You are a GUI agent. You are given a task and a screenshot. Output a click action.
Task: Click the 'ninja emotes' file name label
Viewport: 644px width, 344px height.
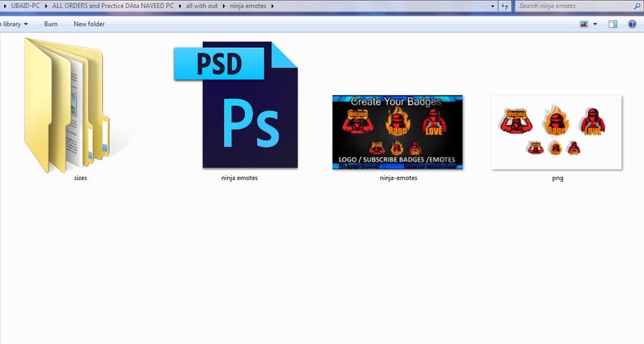239,178
